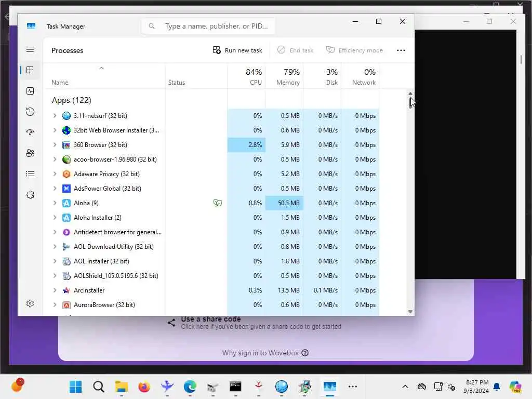The width and height of the screenshot is (532, 399).
Task: Open the Details list sidebar icon
Action: 30,174
